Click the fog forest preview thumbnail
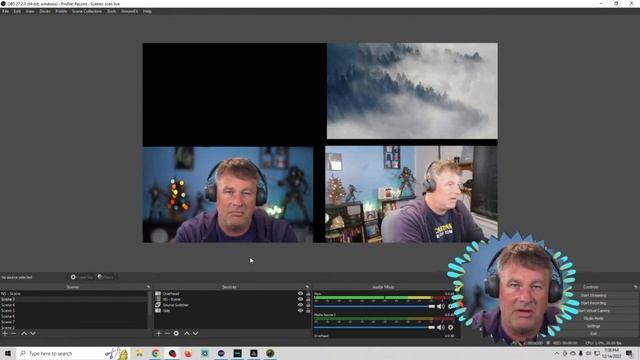This screenshot has width=640, height=360. coord(412,91)
